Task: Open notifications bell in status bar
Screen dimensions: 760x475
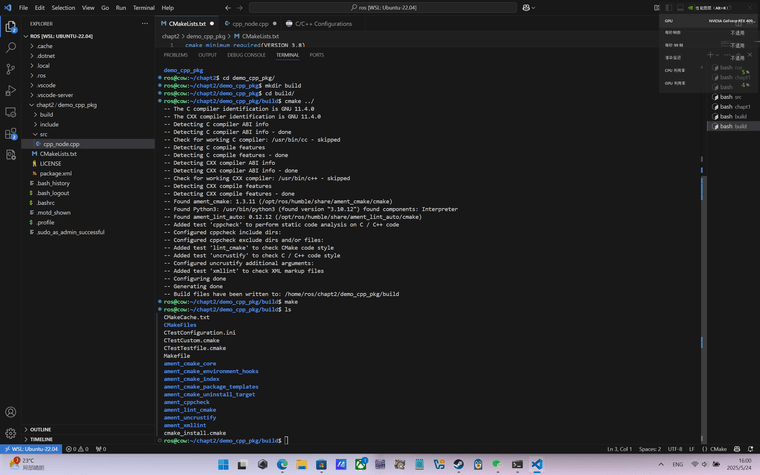Action: tap(750, 449)
